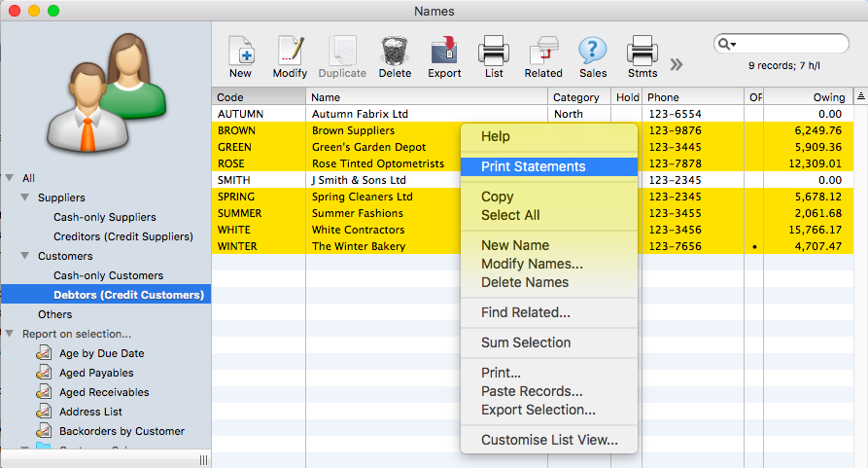Click the List printer icon
868x468 pixels.
tap(494, 51)
